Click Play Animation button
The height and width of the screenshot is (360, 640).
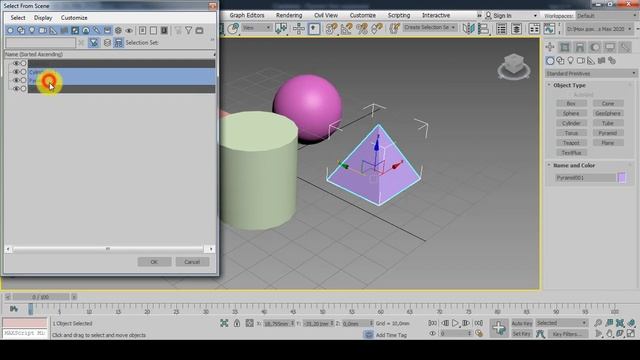coord(456,323)
